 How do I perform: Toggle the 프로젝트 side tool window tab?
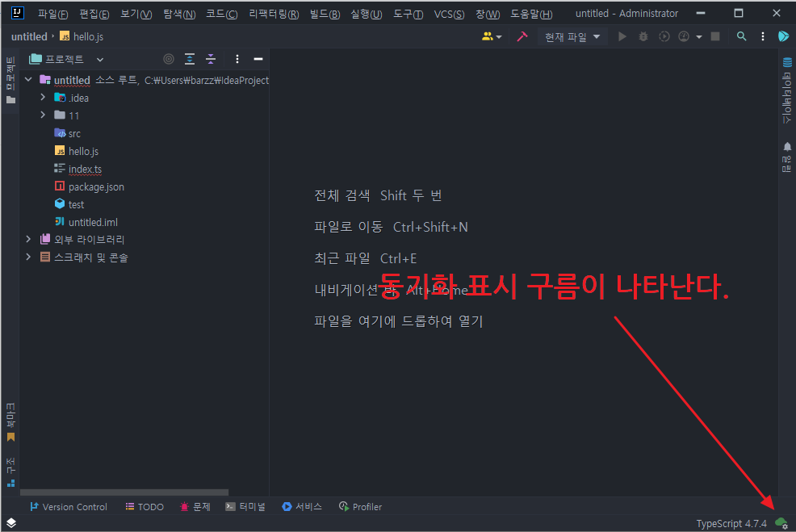10,80
